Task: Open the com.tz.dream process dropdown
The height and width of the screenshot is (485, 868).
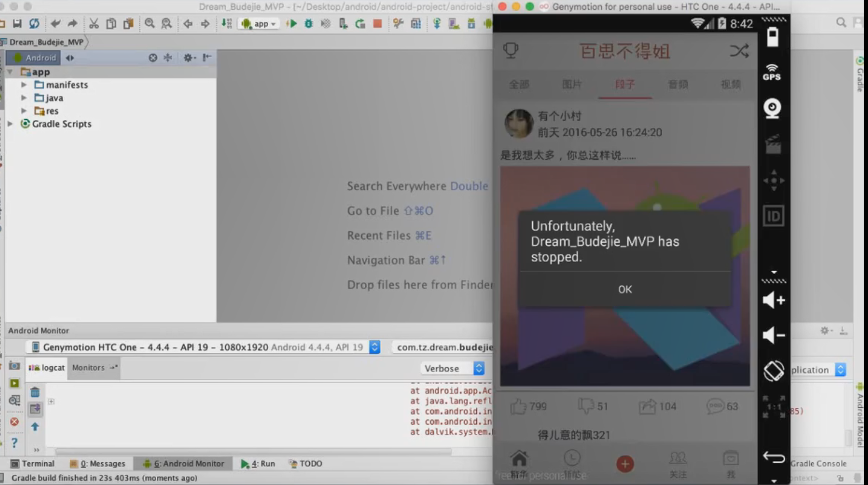Action: 442,347
